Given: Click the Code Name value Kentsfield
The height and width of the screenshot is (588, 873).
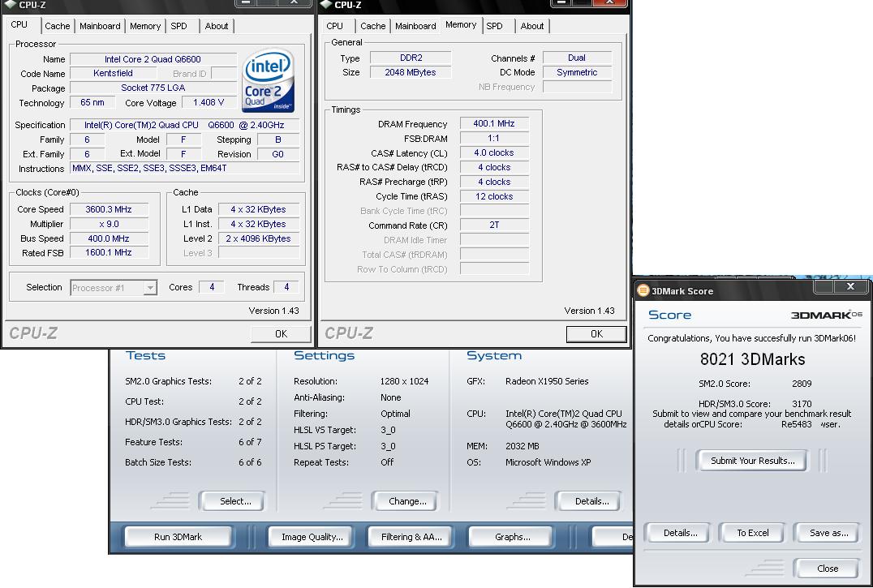Looking at the screenshot, I should (x=113, y=74).
